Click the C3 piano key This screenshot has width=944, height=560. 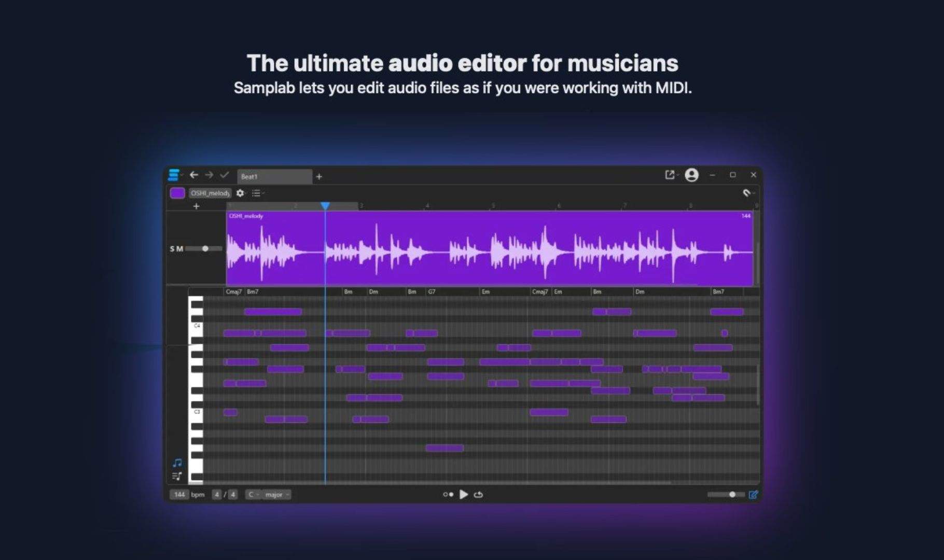point(196,412)
